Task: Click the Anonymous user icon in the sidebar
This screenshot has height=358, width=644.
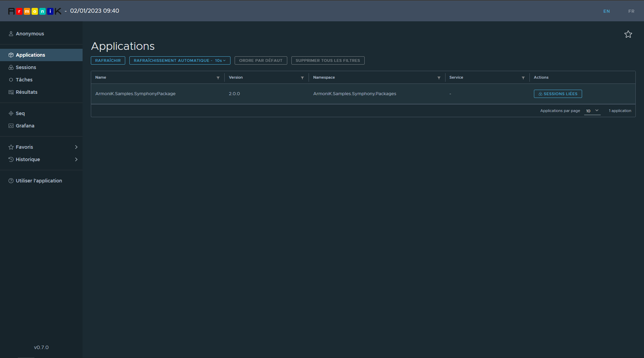Action: click(x=11, y=34)
